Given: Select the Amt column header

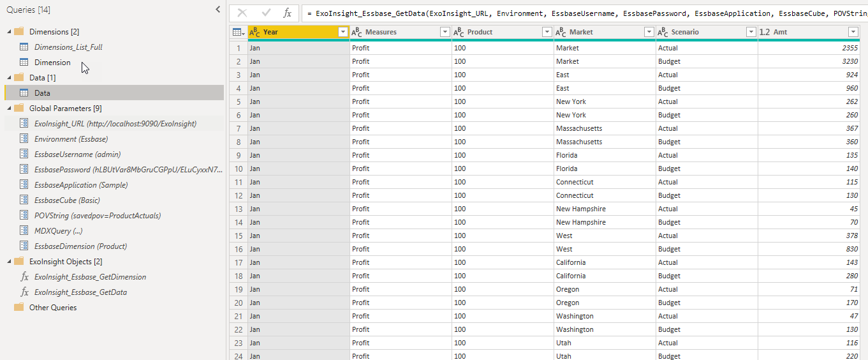Looking at the screenshot, I should point(809,32).
